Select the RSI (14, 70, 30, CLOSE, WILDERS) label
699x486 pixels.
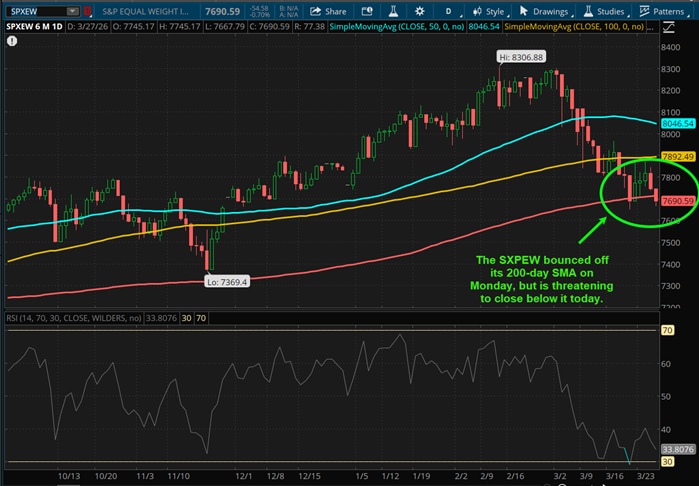click(74, 318)
